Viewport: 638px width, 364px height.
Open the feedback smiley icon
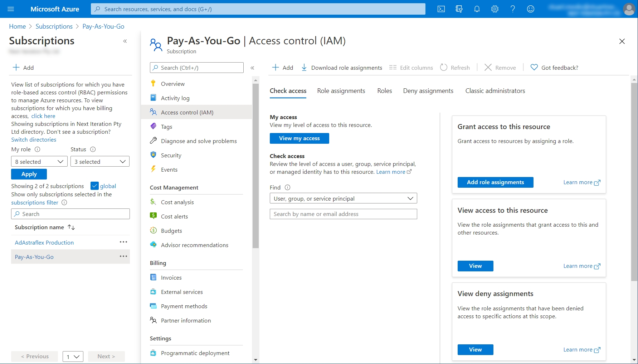[531, 9]
